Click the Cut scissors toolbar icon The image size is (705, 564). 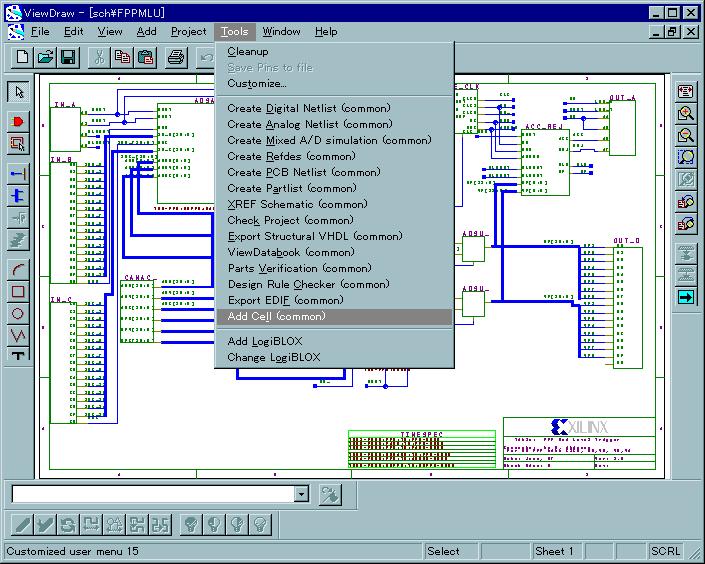[x=99, y=57]
